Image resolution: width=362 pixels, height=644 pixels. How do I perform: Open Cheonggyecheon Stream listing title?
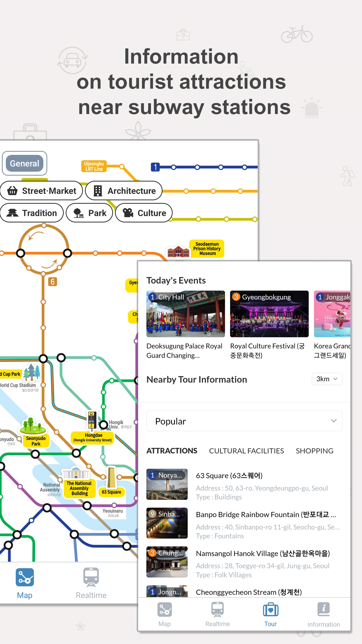249,592
